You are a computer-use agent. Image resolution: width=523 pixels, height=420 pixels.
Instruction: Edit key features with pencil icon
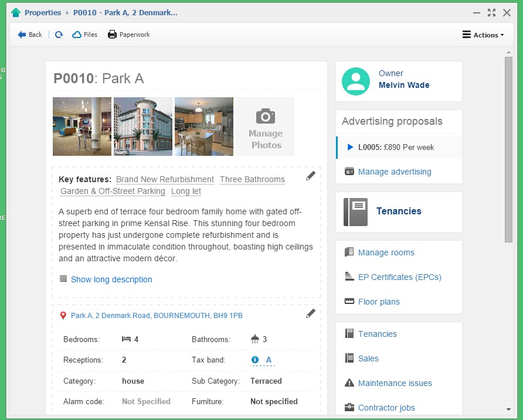(x=311, y=176)
